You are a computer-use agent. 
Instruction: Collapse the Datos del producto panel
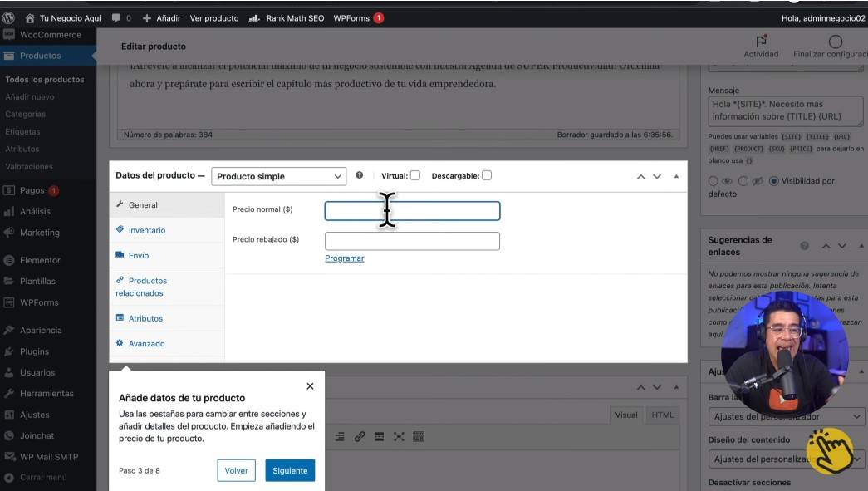(676, 177)
